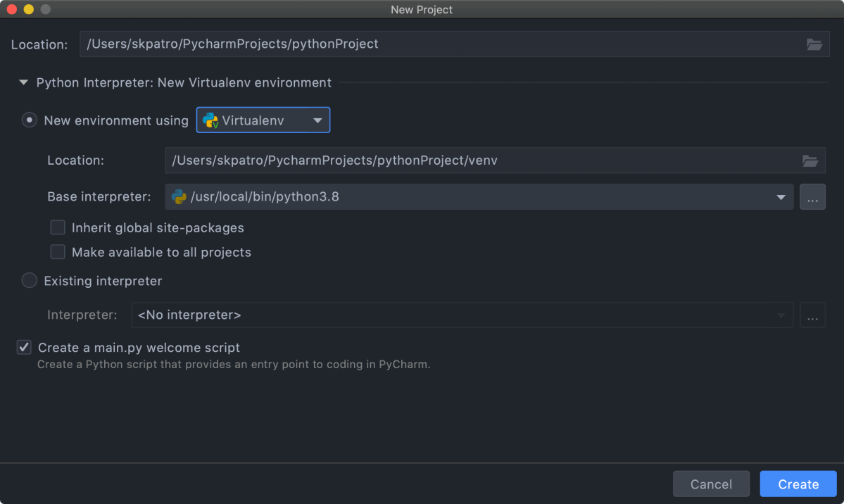
Task: Click the folder icon in venv Location field
Action: click(810, 160)
